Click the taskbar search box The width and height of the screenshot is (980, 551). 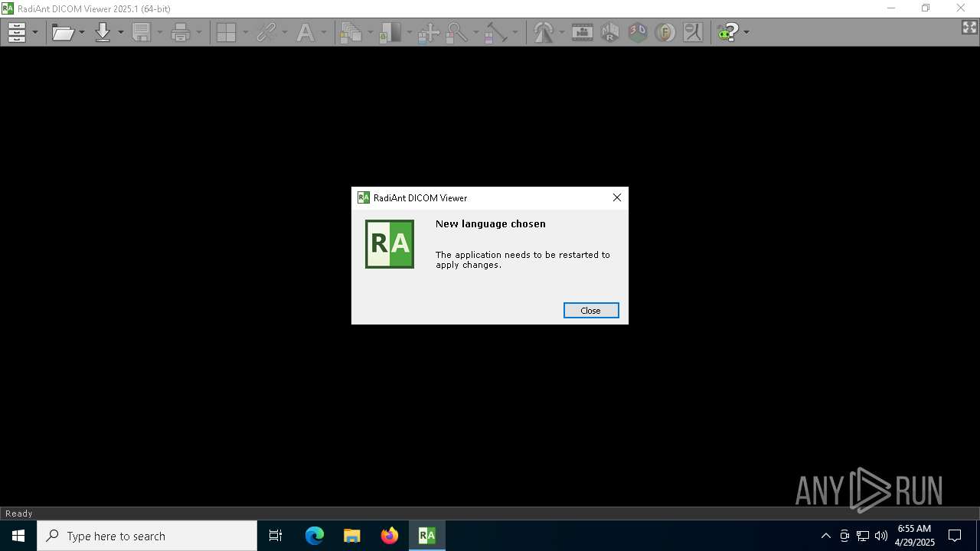coord(147,536)
